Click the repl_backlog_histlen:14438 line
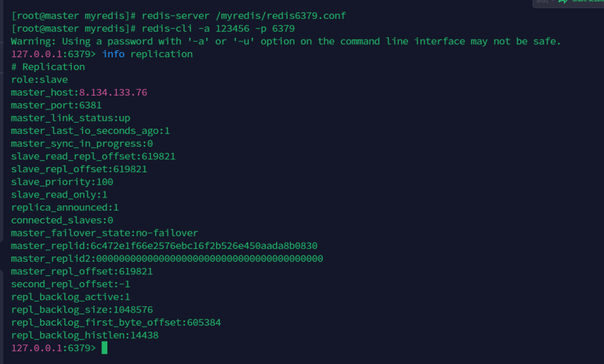 point(84,335)
